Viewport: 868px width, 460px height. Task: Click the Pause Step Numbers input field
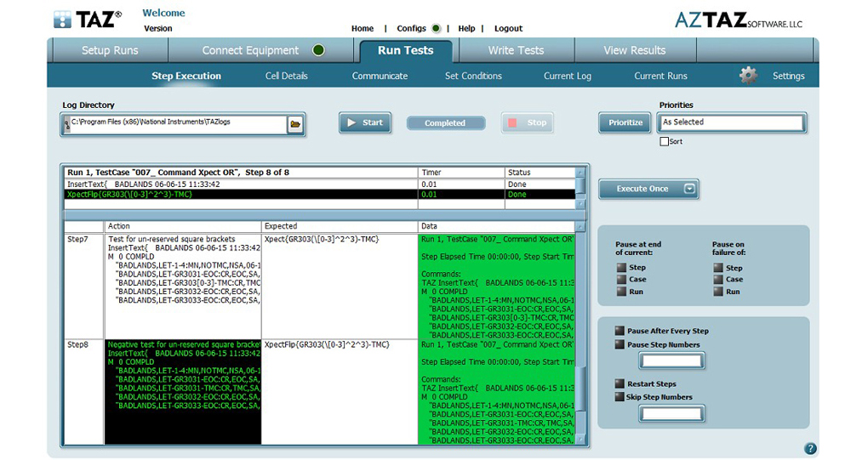click(x=671, y=361)
